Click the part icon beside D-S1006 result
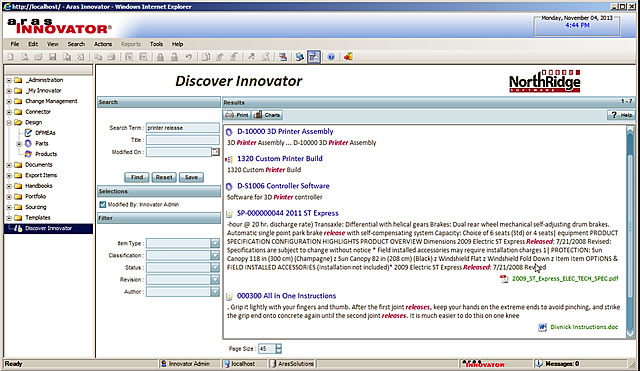The width and height of the screenshot is (640, 371). [x=229, y=186]
